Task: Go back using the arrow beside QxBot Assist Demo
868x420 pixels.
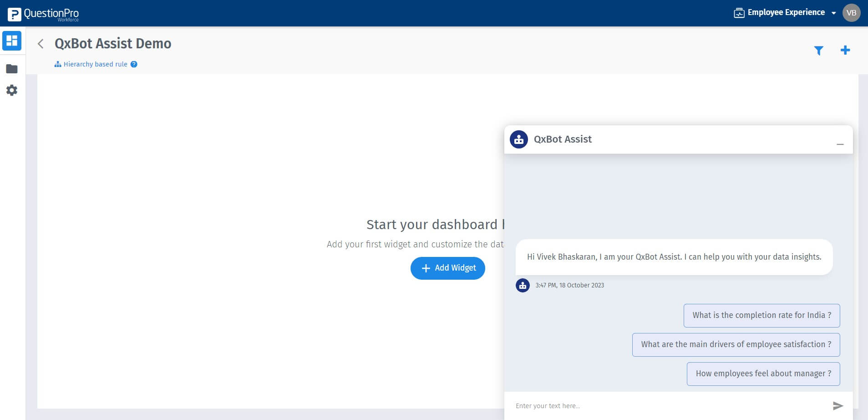Action: click(x=41, y=43)
